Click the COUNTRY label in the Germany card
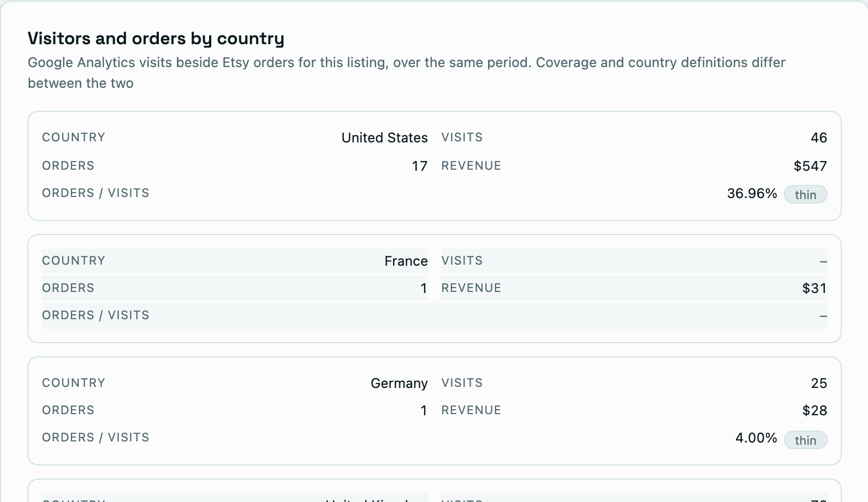Image resolution: width=868 pixels, height=502 pixels. 74,383
